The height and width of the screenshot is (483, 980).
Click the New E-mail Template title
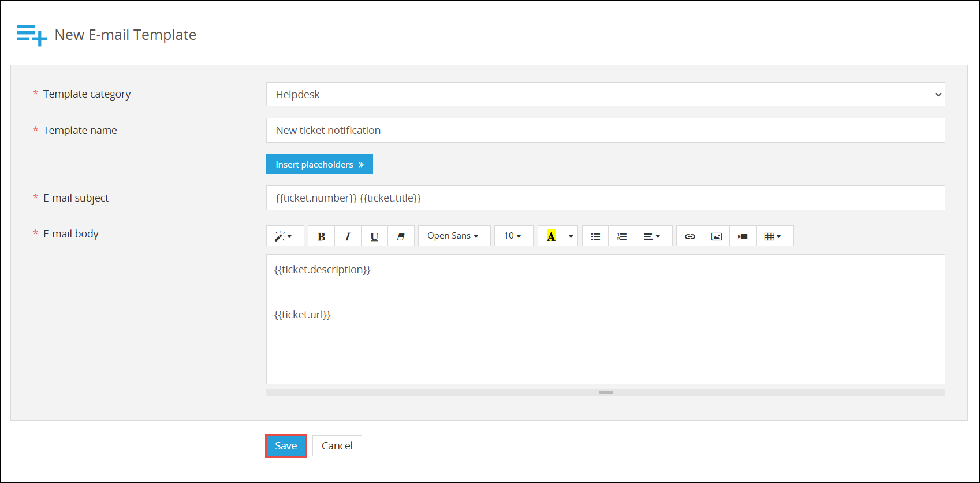[x=125, y=35]
